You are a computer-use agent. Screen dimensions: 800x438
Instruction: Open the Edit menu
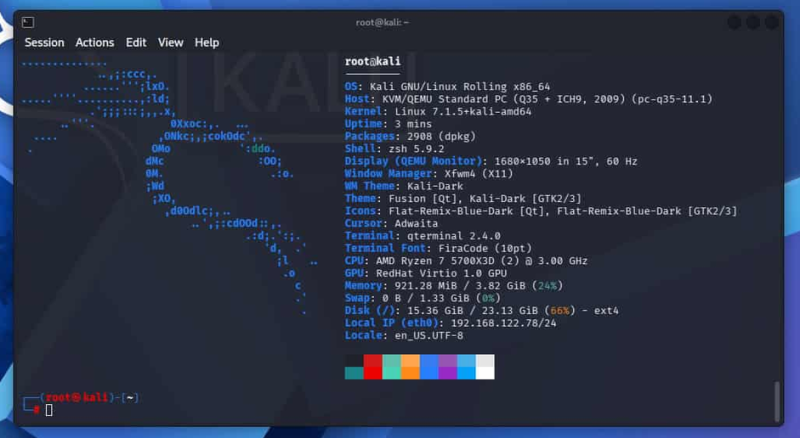(x=136, y=42)
